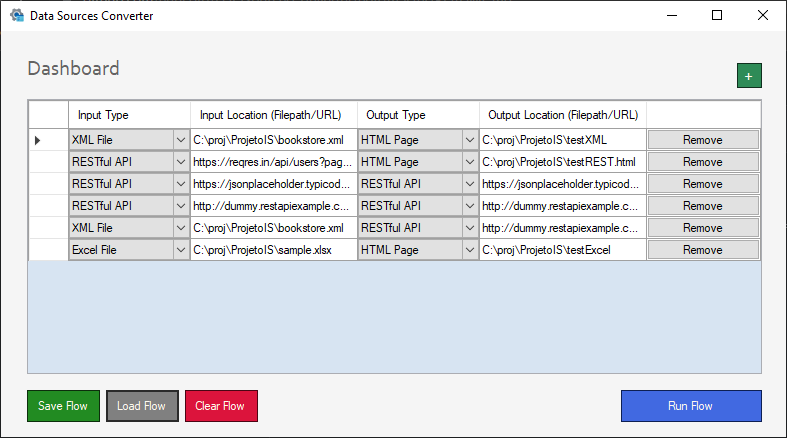Viewport: 787px width, 438px height.
Task: Maximize the Data Sources Converter window
Action: [x=717, y=16]
